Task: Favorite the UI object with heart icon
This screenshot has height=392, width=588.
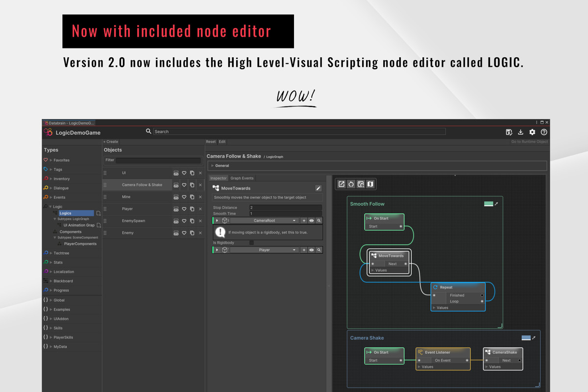Action: tap(184, 173)
